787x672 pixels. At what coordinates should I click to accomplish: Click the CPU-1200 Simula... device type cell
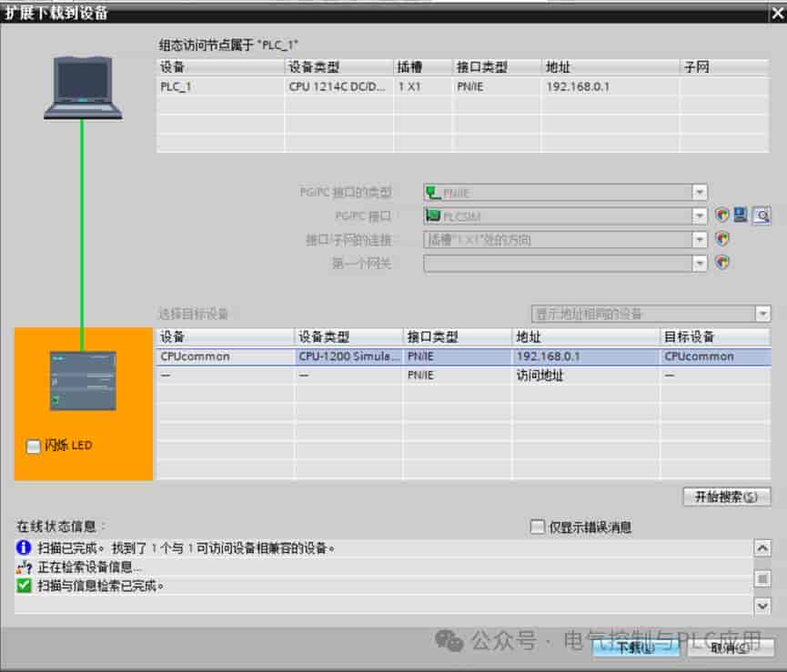pos(349,356)
